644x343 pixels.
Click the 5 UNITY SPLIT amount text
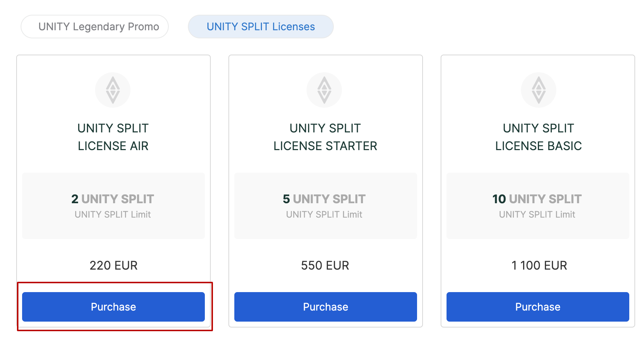point(324,199)
